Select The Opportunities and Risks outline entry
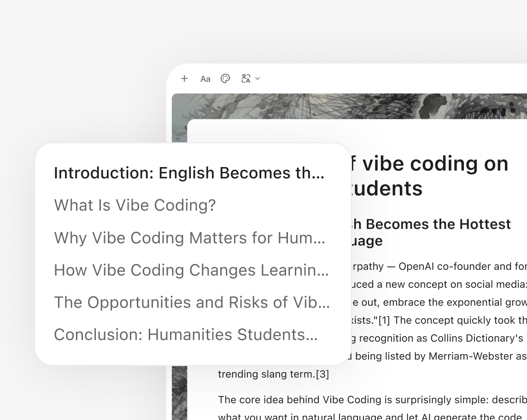Screen dimensions: 527x420 click(192, 303)
